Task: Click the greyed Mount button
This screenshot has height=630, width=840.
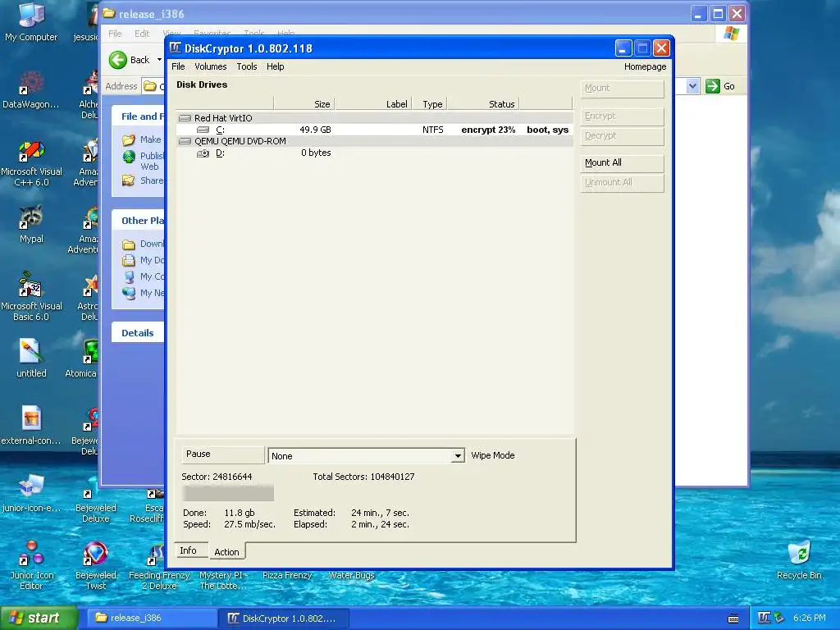Action: pos(623,88)
